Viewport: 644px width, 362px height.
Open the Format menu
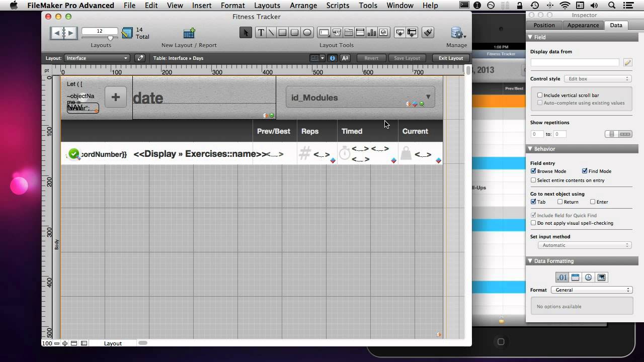233,6
